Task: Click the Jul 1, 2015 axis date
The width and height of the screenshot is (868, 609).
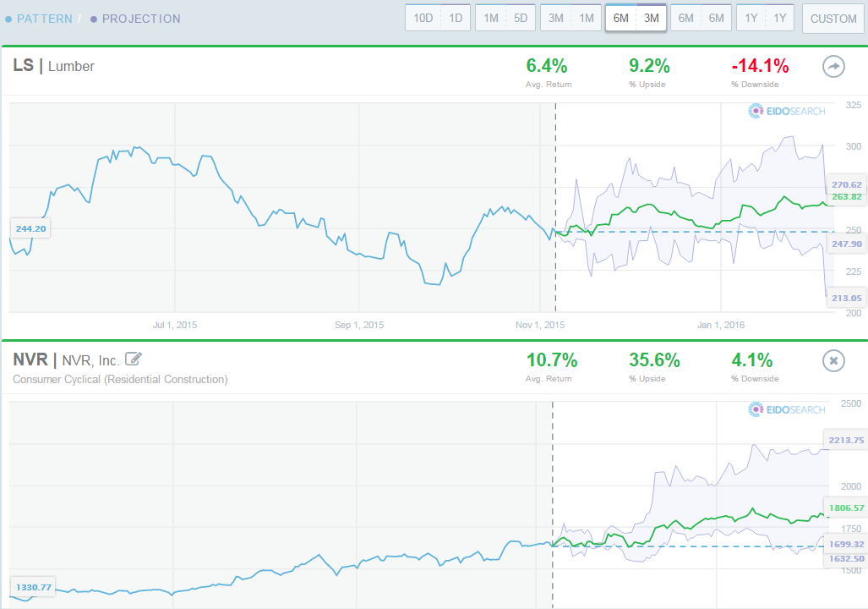Action: click(175, 326)
